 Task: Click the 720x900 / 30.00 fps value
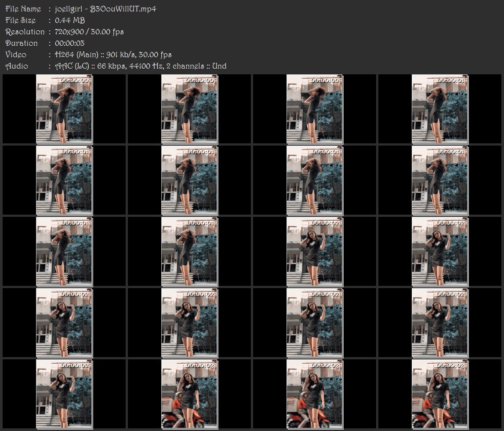89,32
